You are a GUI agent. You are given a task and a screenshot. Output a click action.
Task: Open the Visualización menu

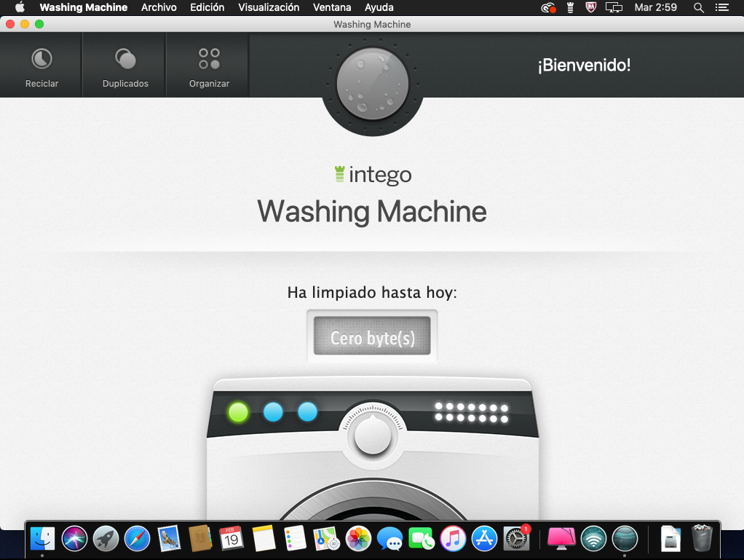click(269, 7)
